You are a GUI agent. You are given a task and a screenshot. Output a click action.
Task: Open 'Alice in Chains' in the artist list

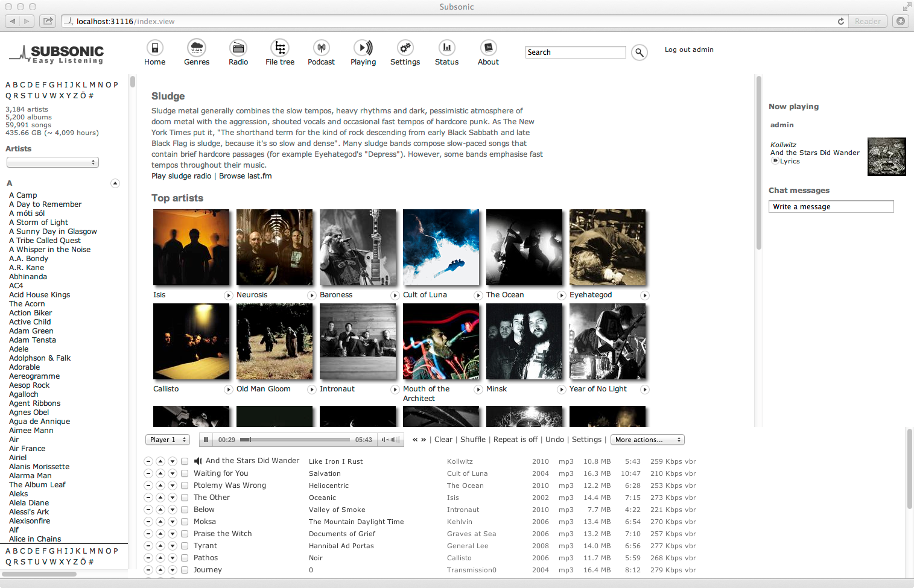pos(35,539)
